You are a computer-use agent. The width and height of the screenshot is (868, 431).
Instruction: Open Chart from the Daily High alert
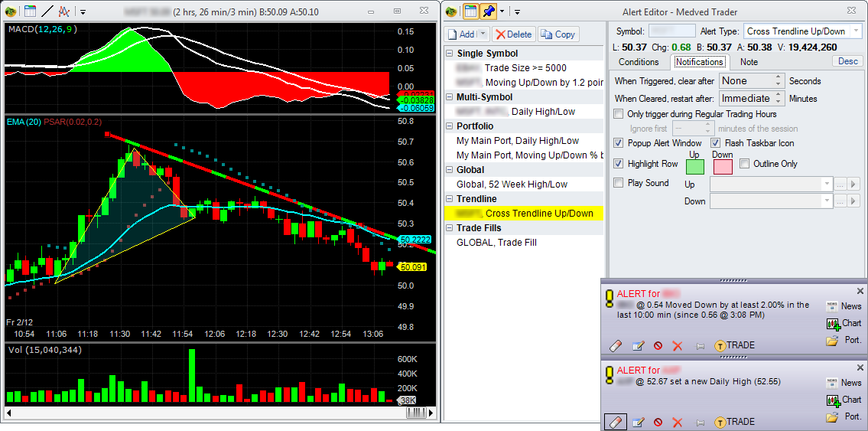844,400
